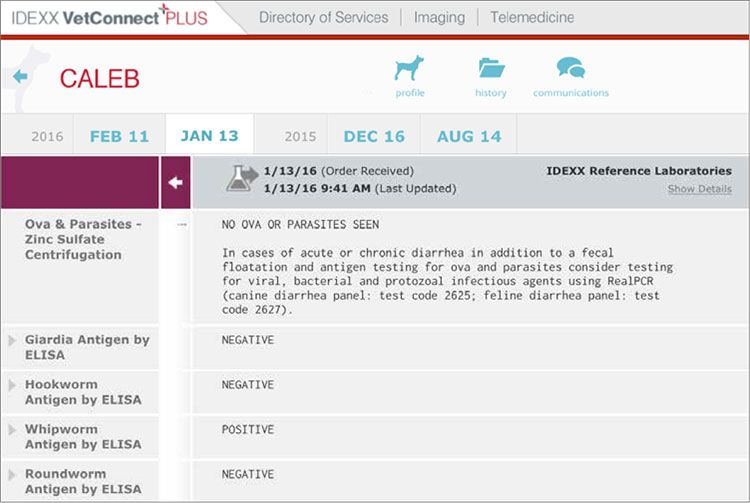
Task: Expand the Whipworm Antigen by ELISA row
Action: [12, 430]
